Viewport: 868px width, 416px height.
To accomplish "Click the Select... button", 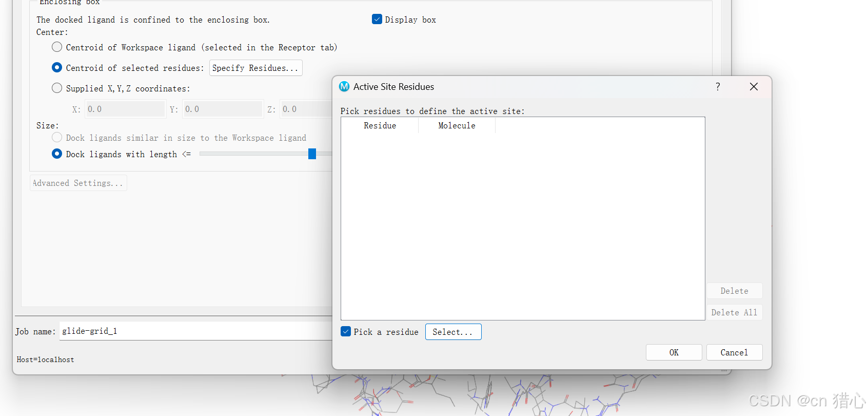I will [453, 332].
